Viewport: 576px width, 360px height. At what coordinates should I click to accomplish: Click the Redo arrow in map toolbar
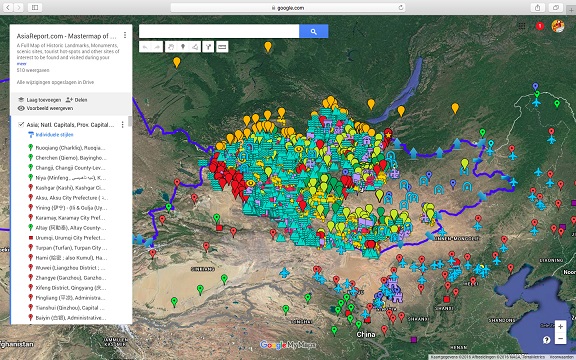tap(157, 47)
